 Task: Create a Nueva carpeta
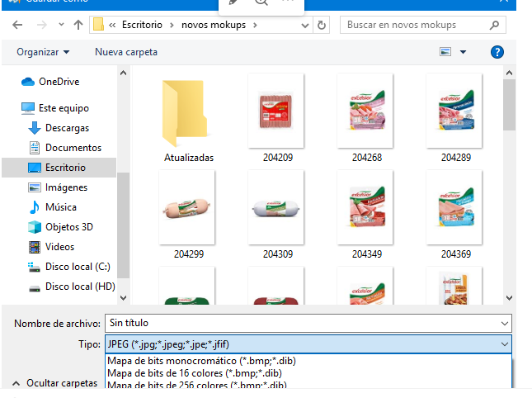click(x=126, y=52)
